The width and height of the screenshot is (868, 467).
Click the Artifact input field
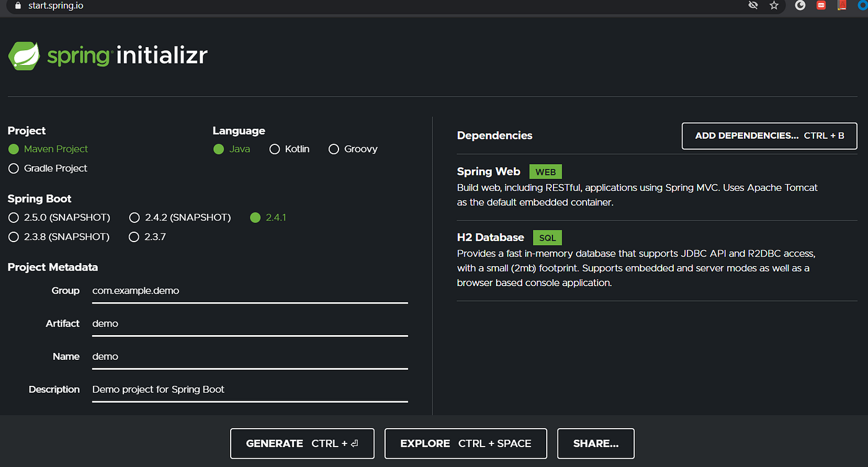tap(250, 323)
